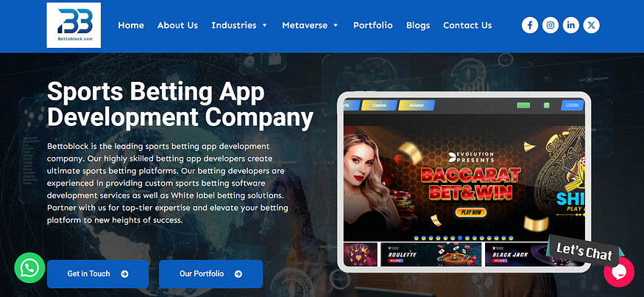Screen dimensions: 644x297
Task: Start a WhatsApp chat via green icon
Action: (29, 268)
